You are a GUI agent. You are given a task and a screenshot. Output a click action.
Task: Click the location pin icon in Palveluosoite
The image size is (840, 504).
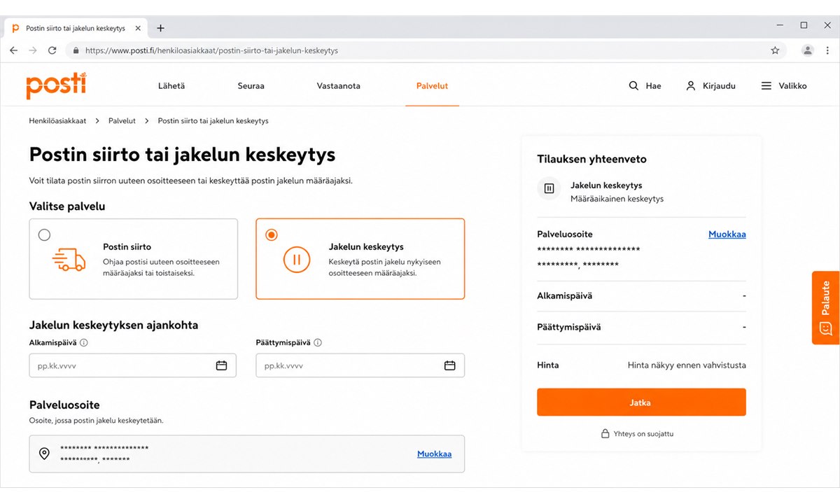click(44, 454)
